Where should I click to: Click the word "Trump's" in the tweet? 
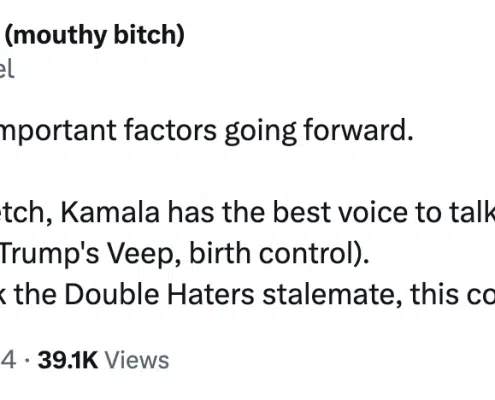49,253
